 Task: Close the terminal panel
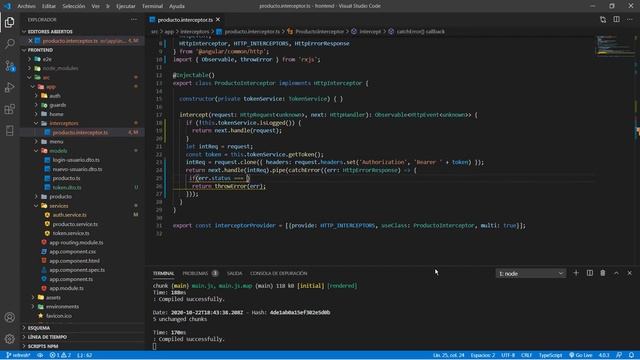tap(629, 273)
